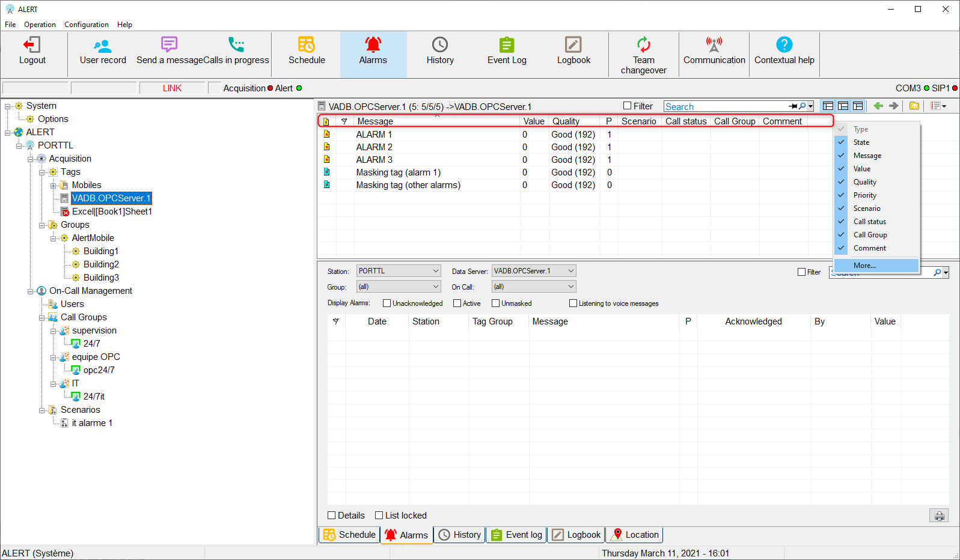Enable the Unacknowledged alarms checkbox

pyautogui.click(x=387, y=303)
